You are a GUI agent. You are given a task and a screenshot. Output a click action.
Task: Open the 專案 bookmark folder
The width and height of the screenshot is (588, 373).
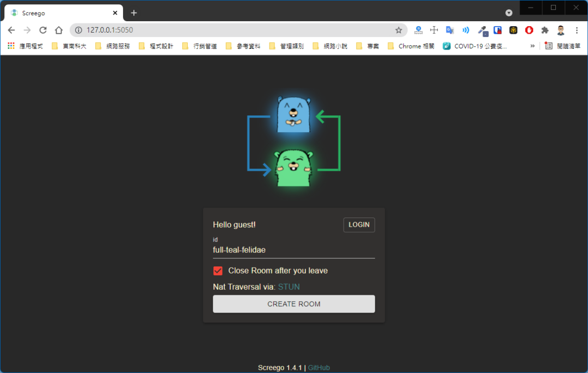[x=367, y=46]
